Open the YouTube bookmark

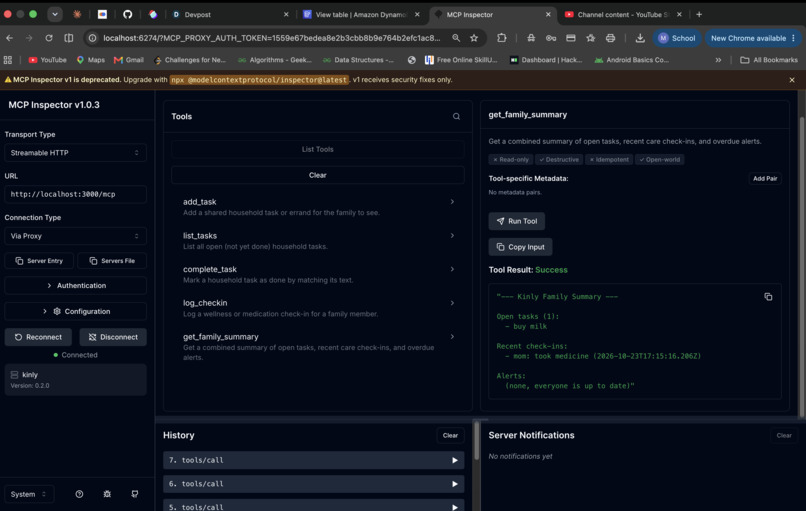coord(47,60)
